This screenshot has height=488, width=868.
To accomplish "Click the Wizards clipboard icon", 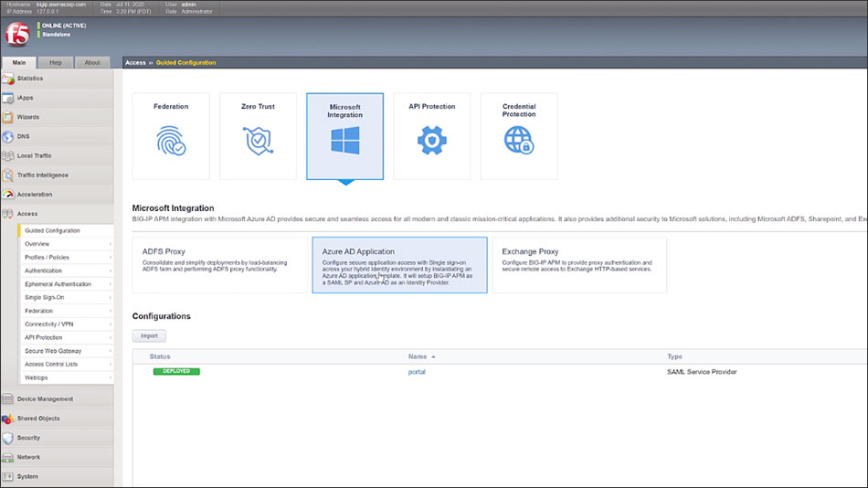I will tap(7, 117).
